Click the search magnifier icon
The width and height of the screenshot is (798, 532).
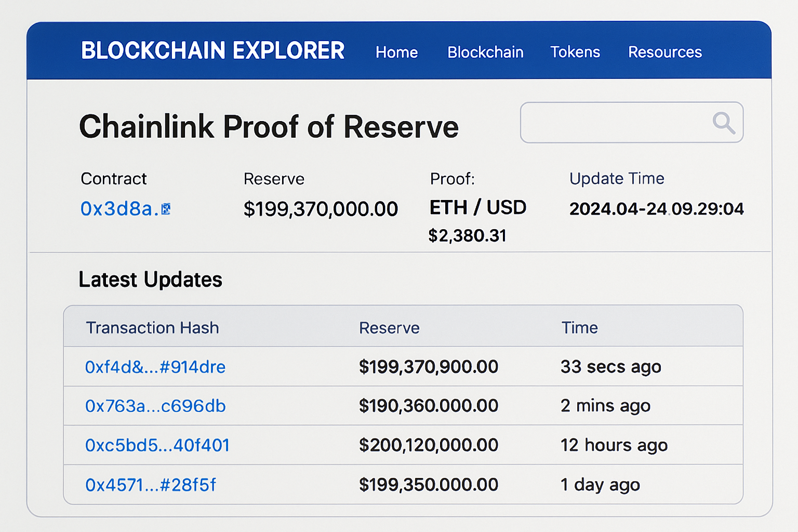click(723, 123)
